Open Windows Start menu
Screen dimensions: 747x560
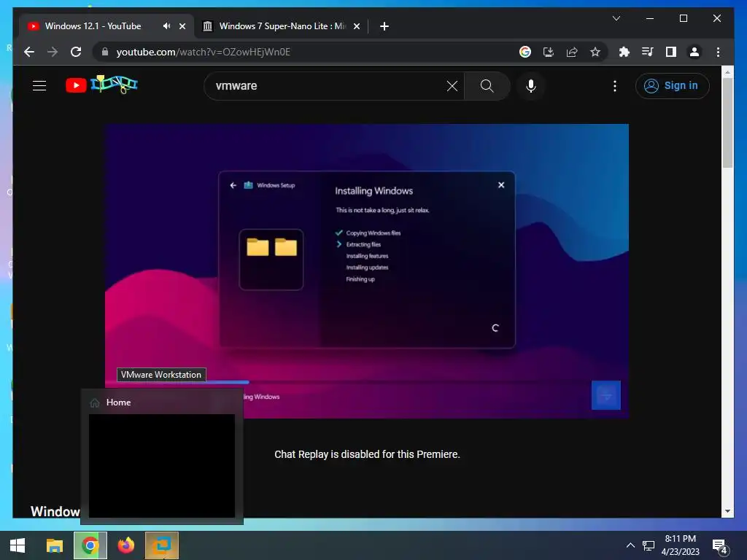(x=18, y=545)
